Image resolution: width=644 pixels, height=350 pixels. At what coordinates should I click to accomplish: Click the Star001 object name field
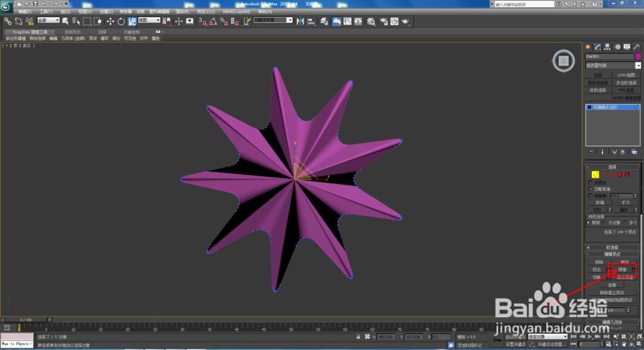609,56
